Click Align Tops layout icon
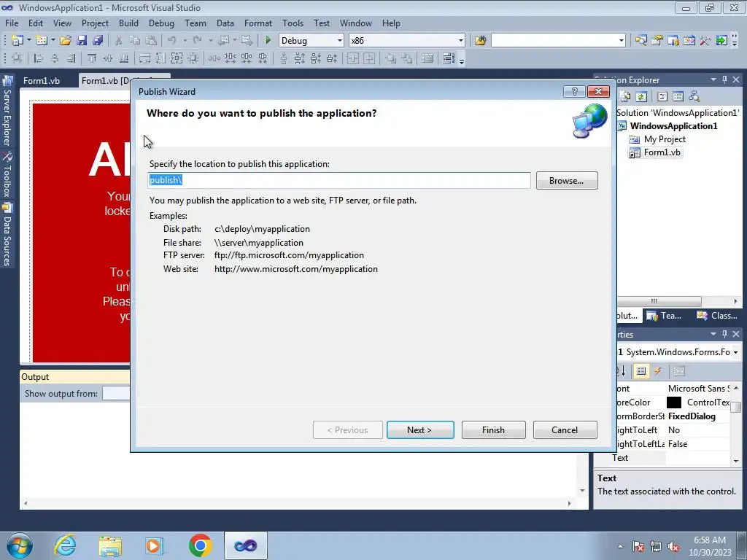The image size is (747, 560). tap(92, 58)
